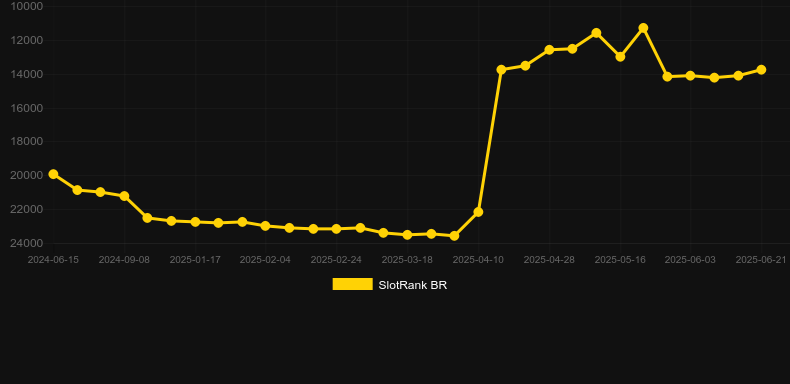Click the 2025-06-03 x-axis date label
790x384 pixels.
(690, 260)
